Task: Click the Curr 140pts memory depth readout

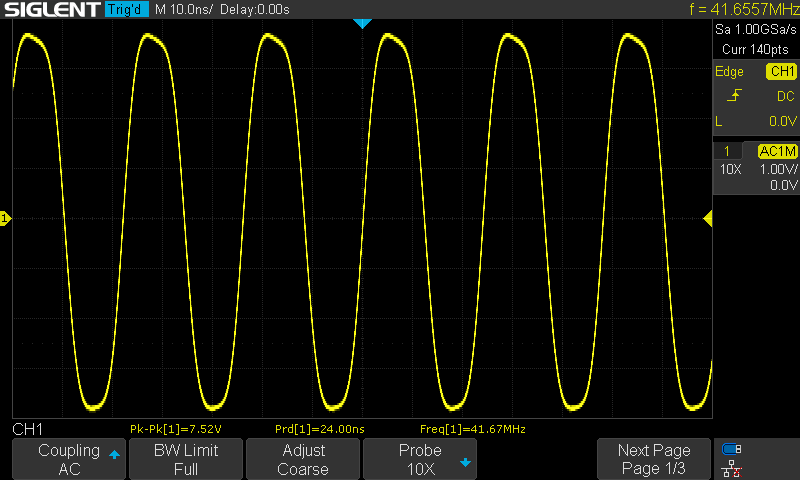Action: [755, 49]
